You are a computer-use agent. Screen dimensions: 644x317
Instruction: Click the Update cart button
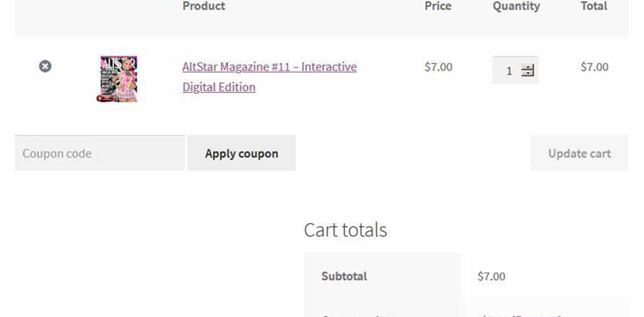pyautogui.click(x=579, y=153)
